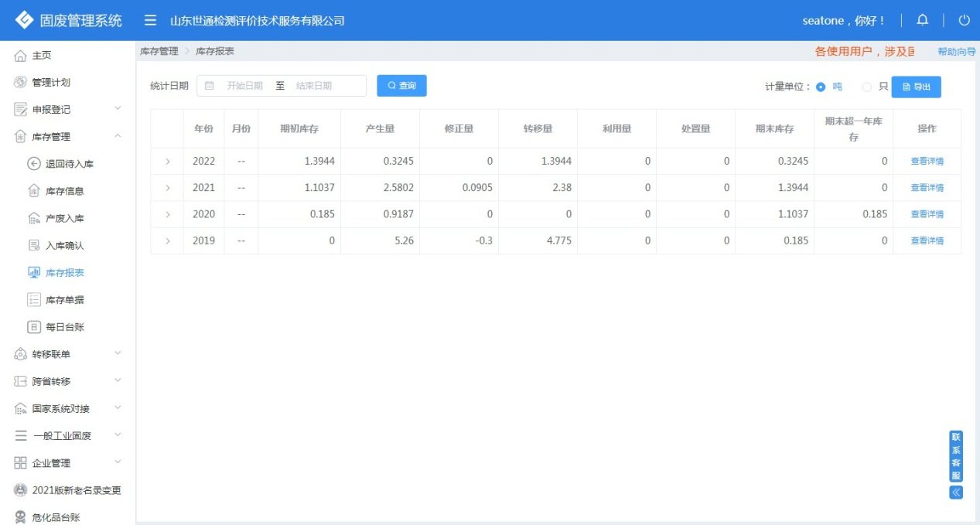This screenshot has height=525, width=980.
Task: Collapse the 联系客服 floating panel arrow
Action: point(956,492)
